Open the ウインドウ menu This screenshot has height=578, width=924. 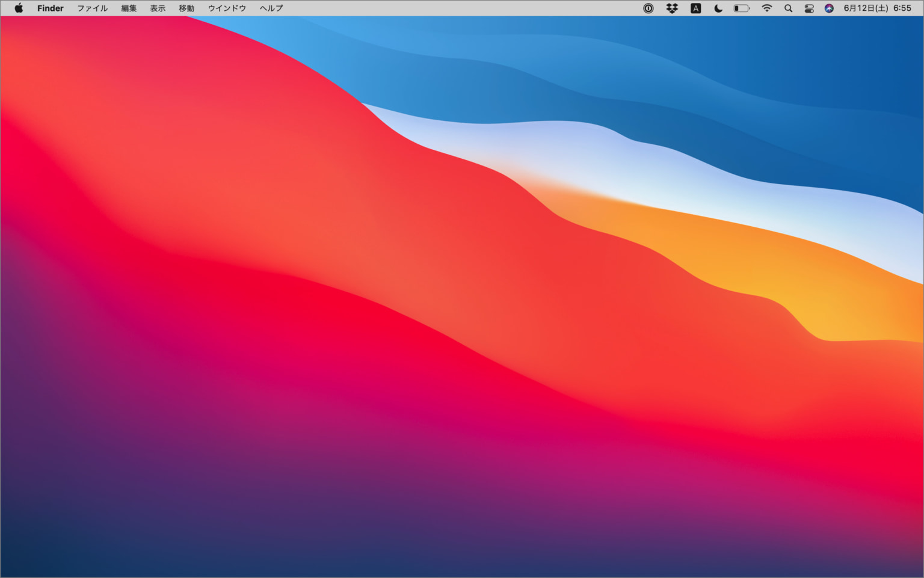(x=227, y=8)
